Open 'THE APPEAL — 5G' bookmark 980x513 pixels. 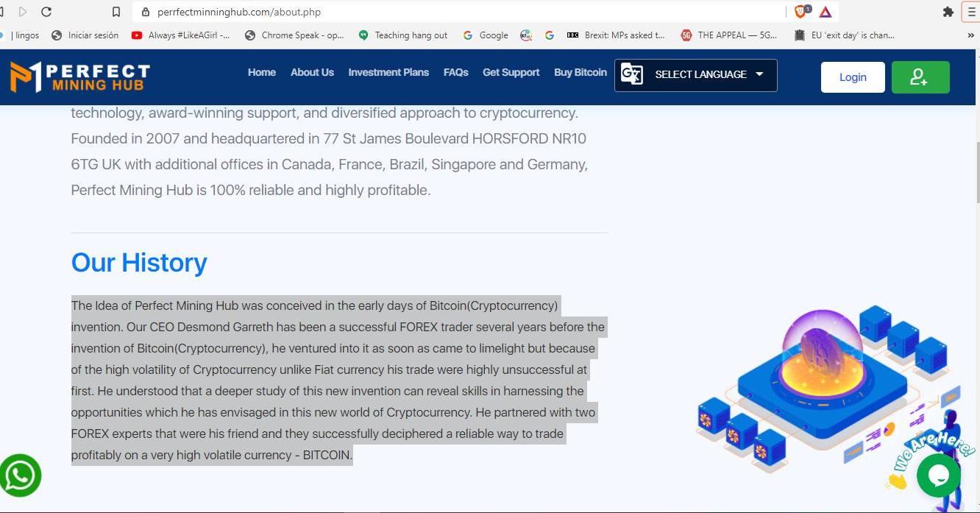(728, 35)
